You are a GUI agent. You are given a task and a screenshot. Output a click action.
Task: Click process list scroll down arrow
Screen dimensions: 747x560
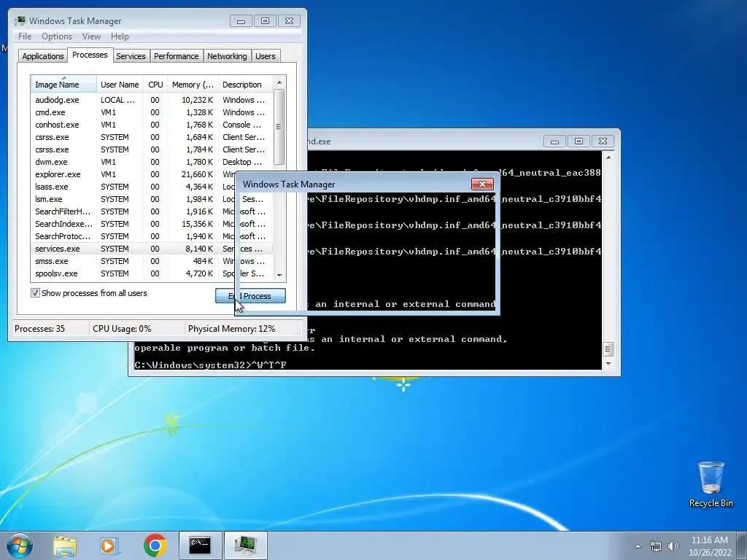tap(279, 275)
